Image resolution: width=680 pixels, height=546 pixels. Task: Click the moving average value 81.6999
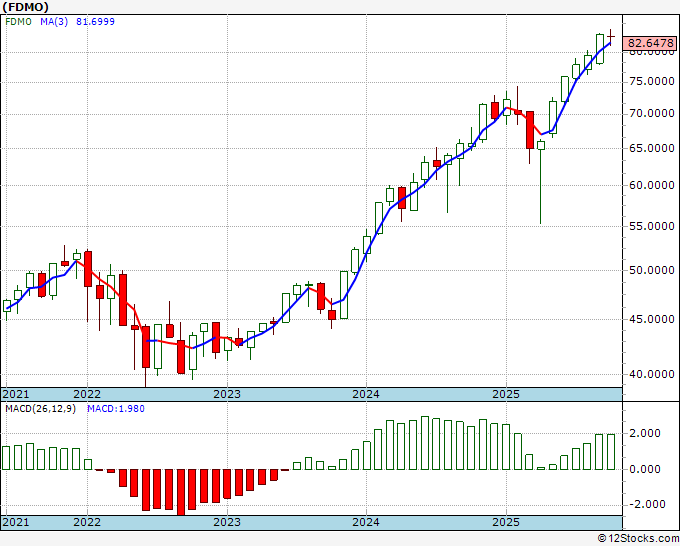click(95, 22)
